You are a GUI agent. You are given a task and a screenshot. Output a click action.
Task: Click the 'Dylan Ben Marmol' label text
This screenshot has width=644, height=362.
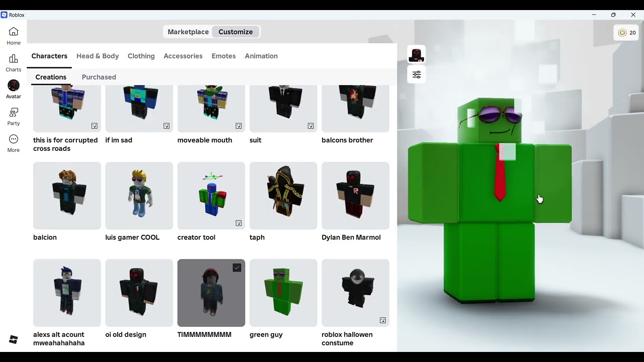(351, 237)
